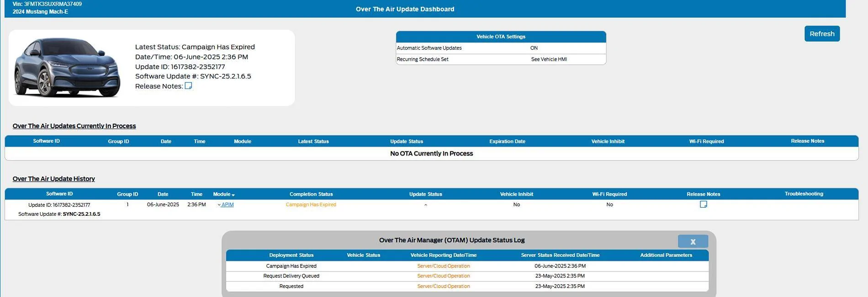Click 'Expiration Date' header in process table
868x297 pixels.
(x=507, y=141)
